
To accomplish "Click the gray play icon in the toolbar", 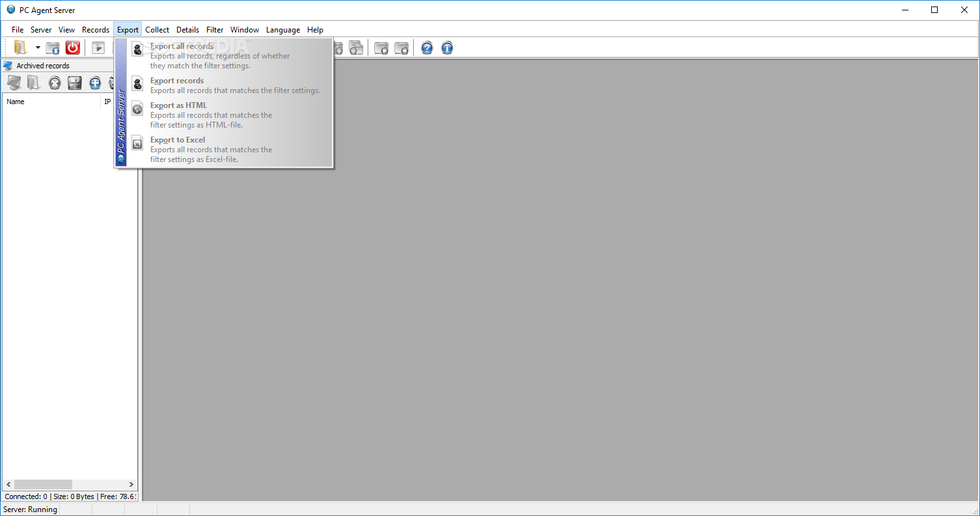I will [x=98, y=48].
